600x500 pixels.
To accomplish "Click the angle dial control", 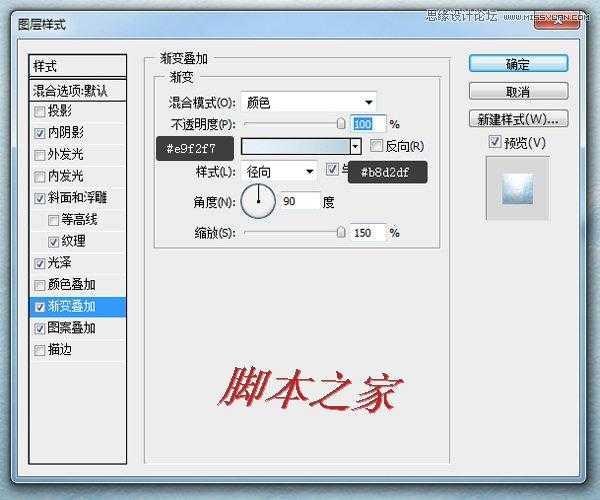I will (x=258, y=201).
